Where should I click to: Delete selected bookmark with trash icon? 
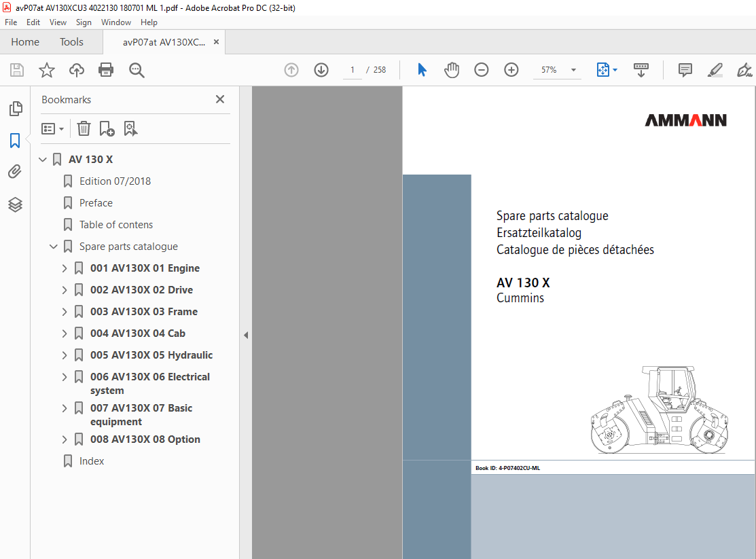[x=84, y=129]
